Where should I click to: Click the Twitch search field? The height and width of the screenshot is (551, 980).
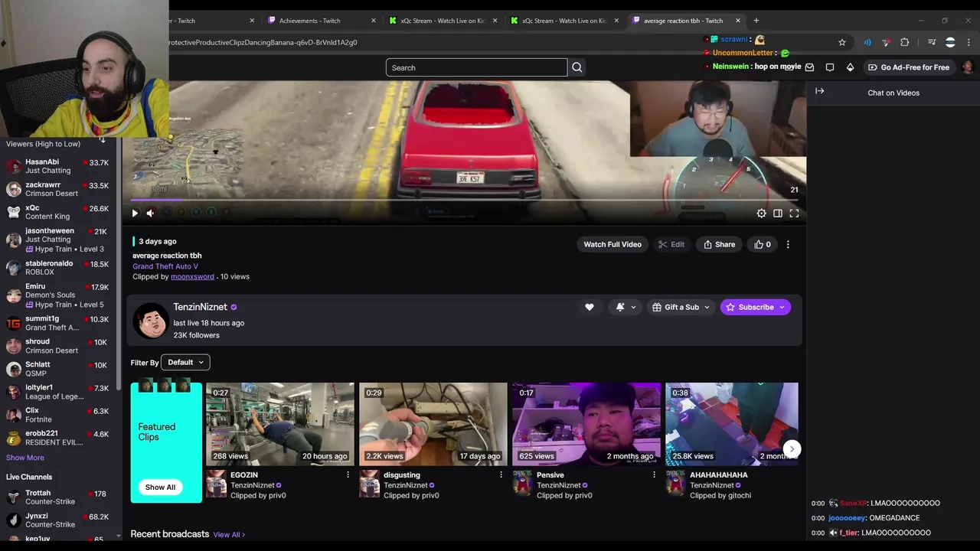click(x=476, y=67)
